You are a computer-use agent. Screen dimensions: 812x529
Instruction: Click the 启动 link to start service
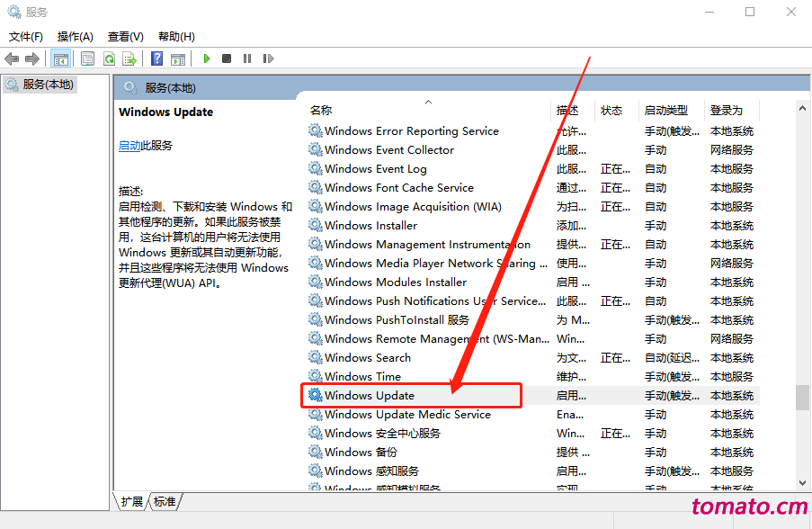pyautogui.click(x=129, y=146)
